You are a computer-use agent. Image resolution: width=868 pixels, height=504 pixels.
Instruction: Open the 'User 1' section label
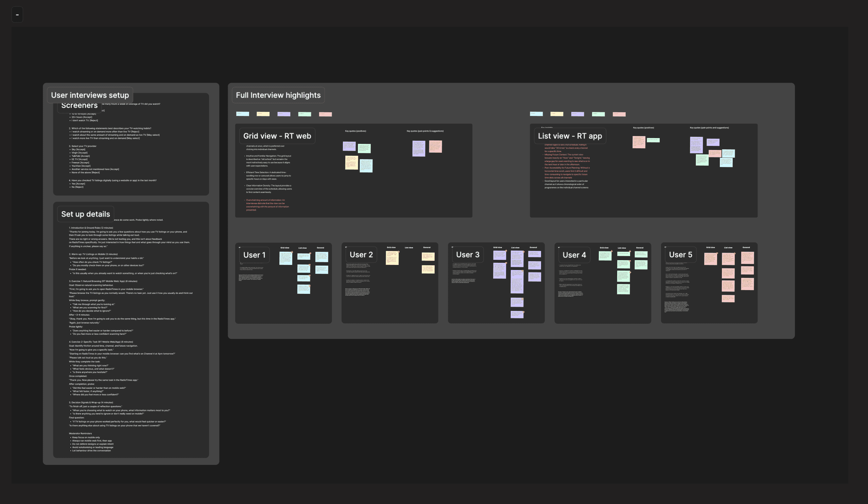(254, 255)
